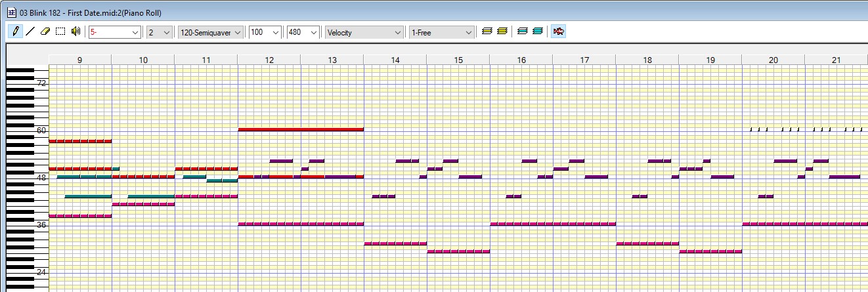Jump to measure 20 on ruler

tap(773, 60)
